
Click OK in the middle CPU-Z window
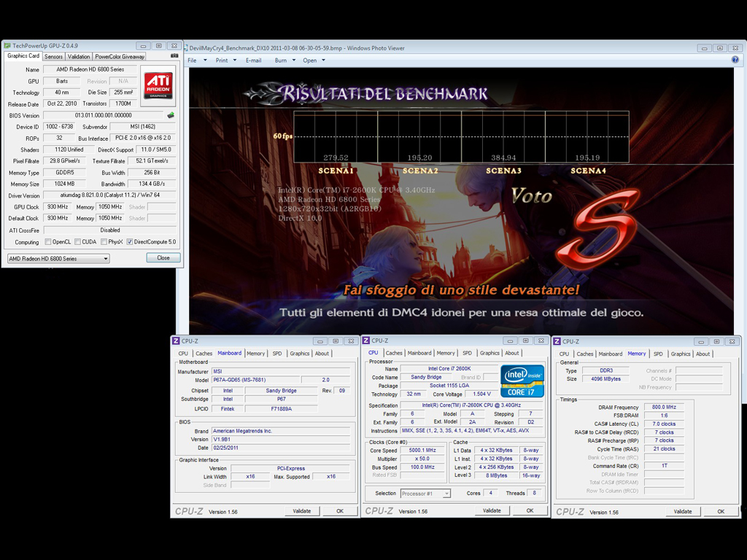pyautogui.click(x=530, y=510)
